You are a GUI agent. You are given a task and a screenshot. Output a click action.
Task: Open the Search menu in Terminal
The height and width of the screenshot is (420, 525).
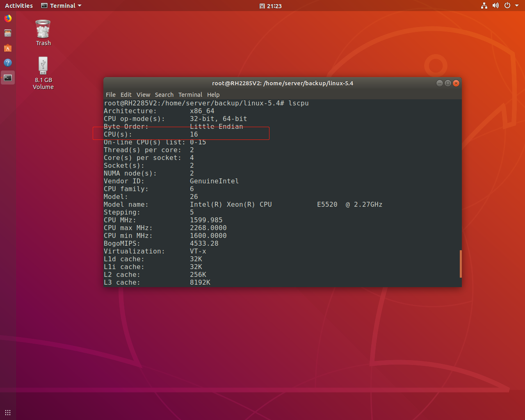tap(164, 95)
